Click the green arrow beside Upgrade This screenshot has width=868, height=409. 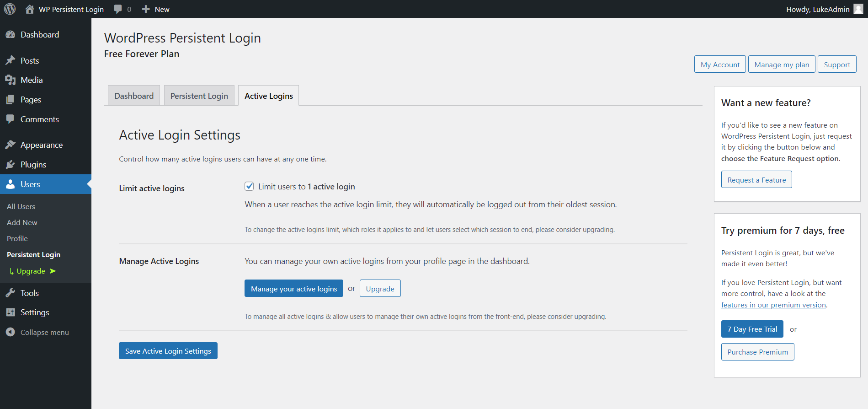53,271
